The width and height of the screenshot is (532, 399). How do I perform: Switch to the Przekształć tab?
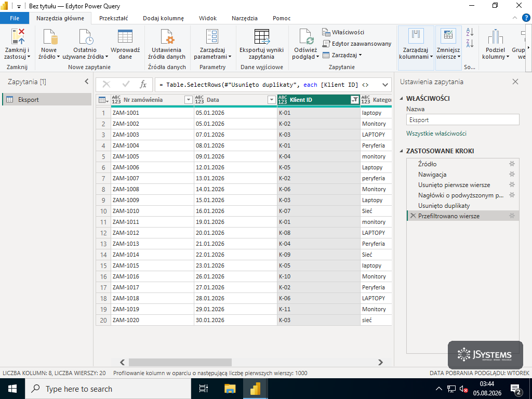pos(114,18)
